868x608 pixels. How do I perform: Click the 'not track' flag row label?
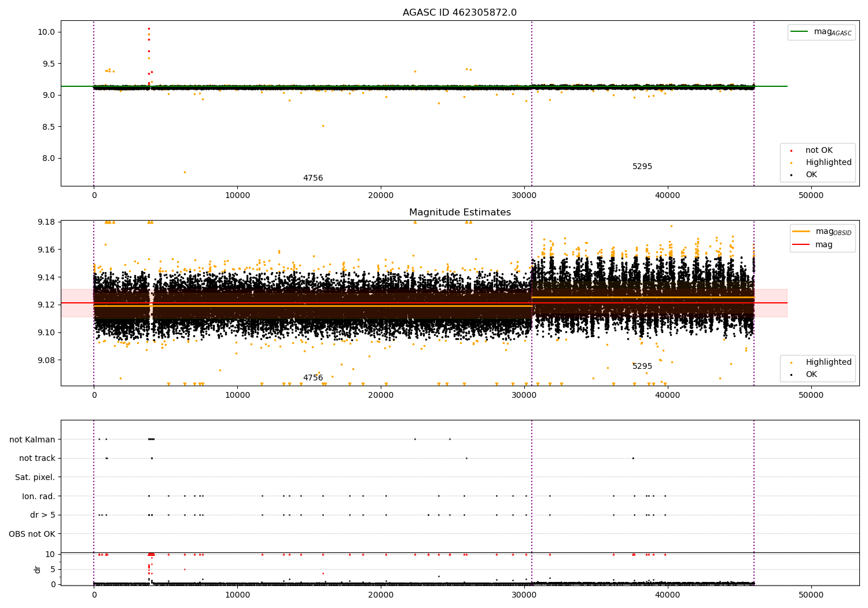37,459
